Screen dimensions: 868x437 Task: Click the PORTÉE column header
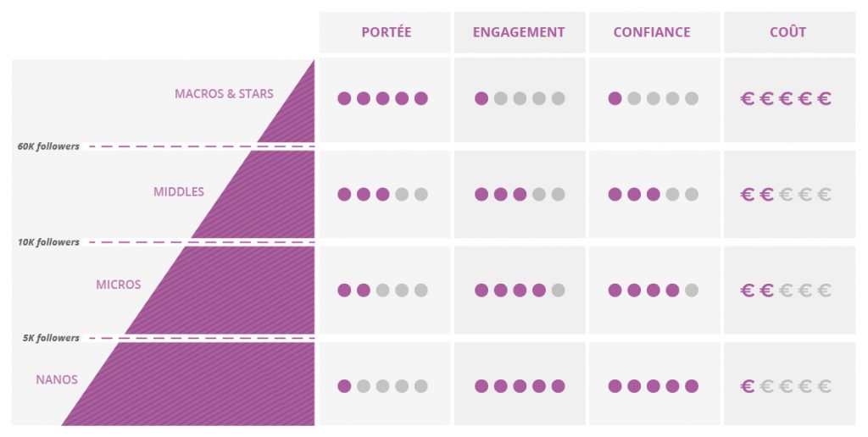(386, 32)
